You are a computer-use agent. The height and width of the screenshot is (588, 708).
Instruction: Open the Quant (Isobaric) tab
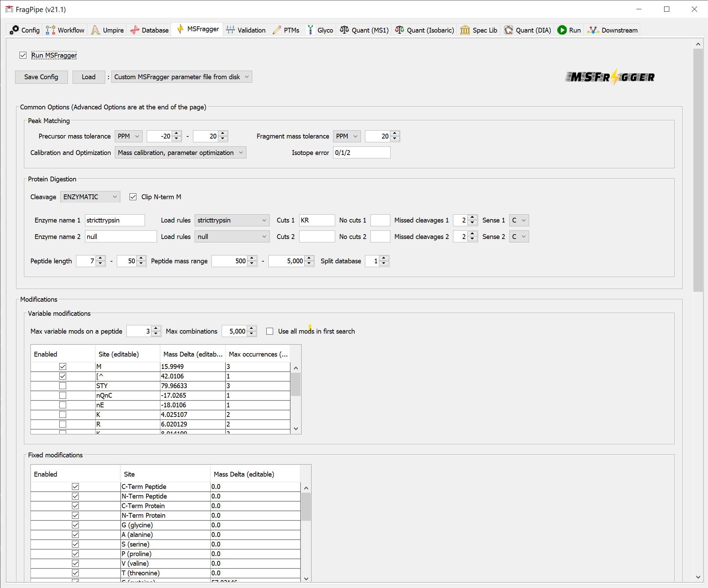coord(425,30)
